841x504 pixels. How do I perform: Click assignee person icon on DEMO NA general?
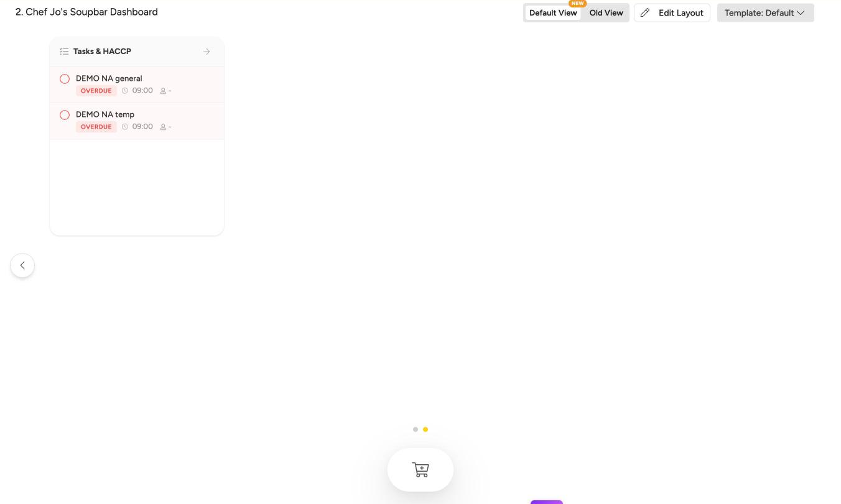pos(163,91)
